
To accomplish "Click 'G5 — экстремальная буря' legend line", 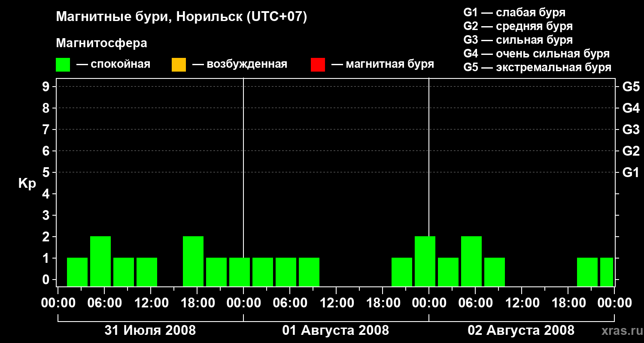I will click(538, 67).
